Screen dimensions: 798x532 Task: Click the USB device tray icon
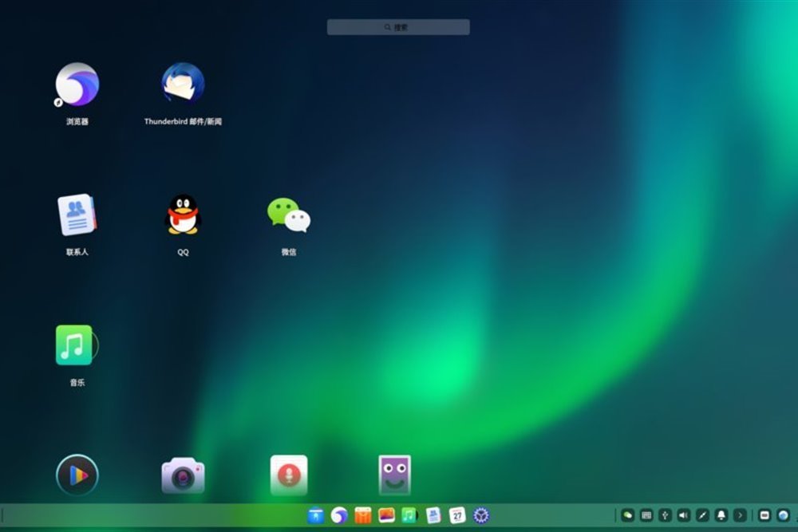666,515
